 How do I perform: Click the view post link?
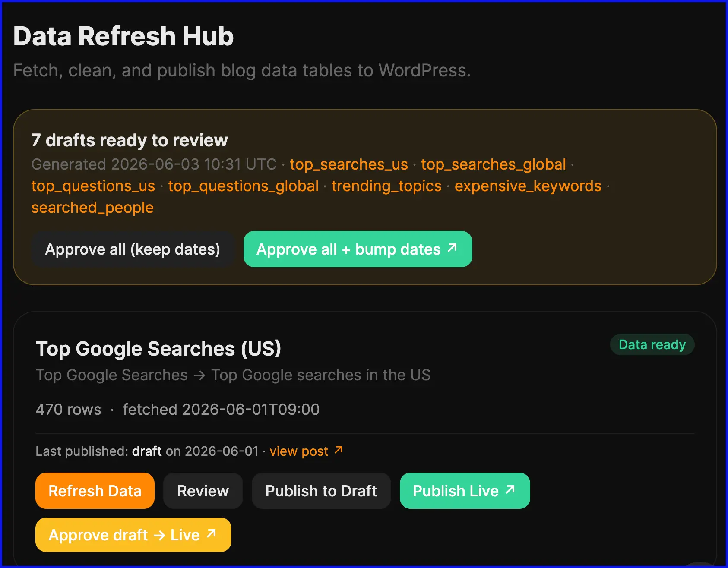coord(306,451)
